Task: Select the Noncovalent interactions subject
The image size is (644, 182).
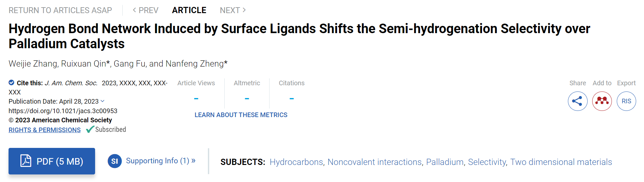Action: click(374, 162)
